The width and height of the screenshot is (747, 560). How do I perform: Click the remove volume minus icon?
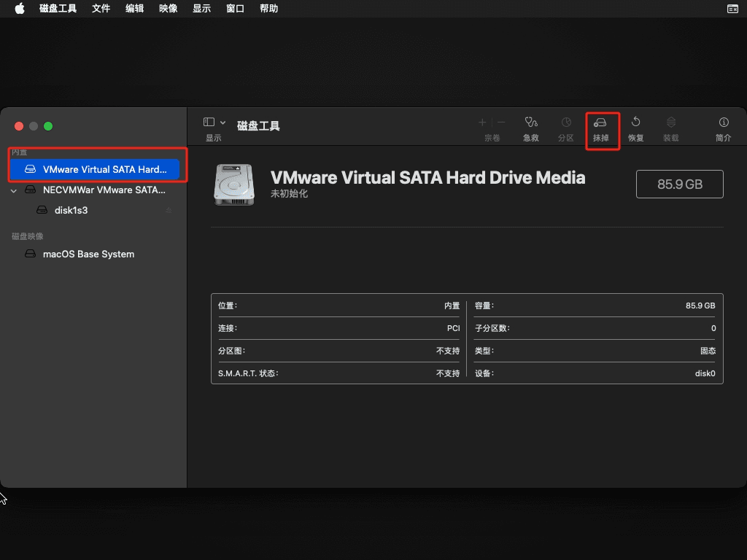pos(501,122)
